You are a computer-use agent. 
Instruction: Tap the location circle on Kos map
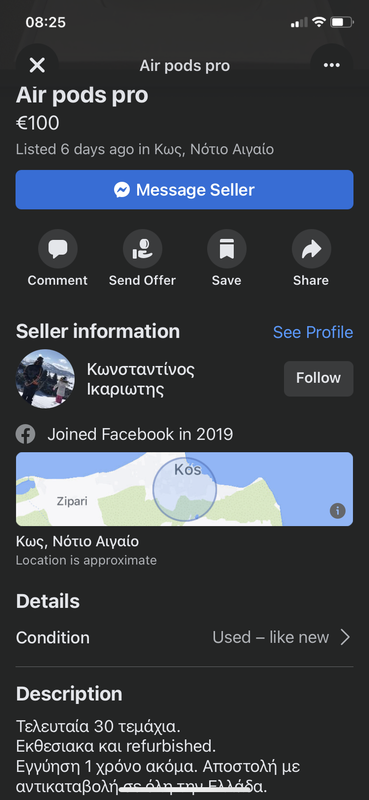click(x=185, y=489)
